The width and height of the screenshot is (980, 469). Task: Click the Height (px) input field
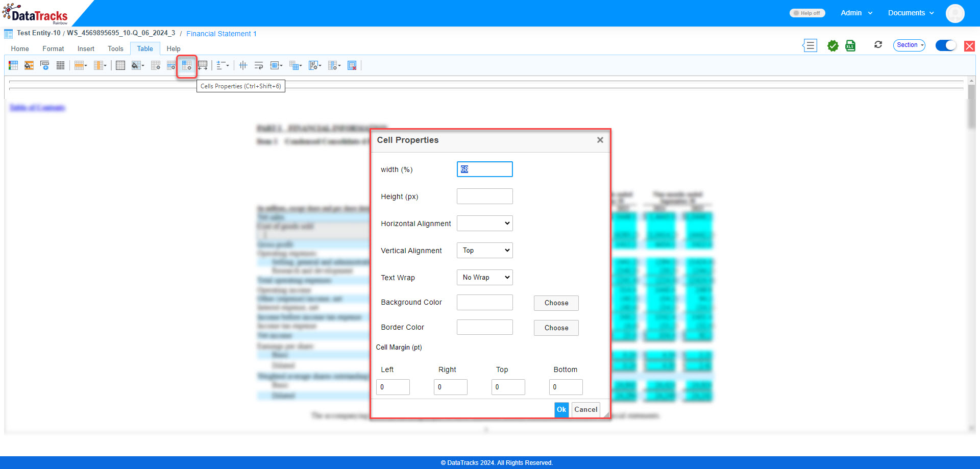485,196
